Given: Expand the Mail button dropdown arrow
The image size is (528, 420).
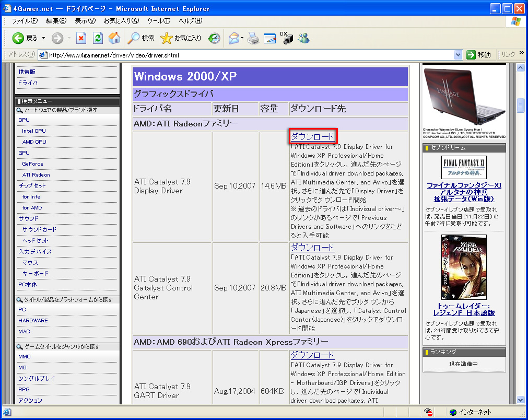Looking at the screenshot, I should click(x=242, y=38).
